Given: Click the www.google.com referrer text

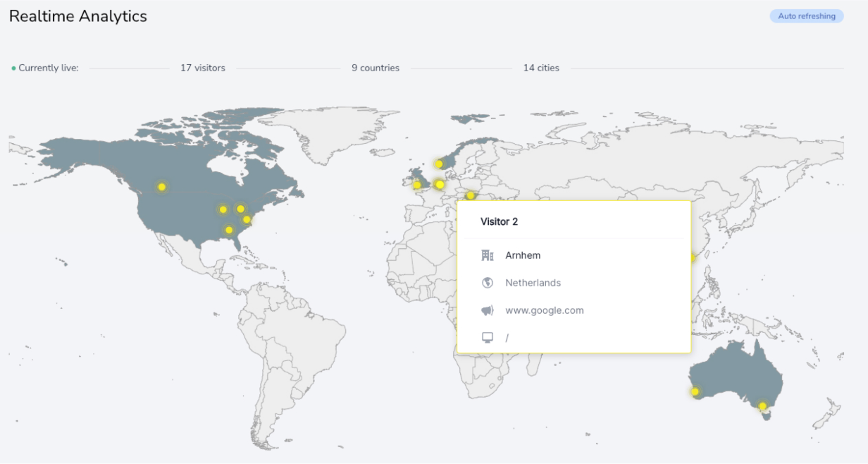Looking at the screenshot, I should (545, 310).
